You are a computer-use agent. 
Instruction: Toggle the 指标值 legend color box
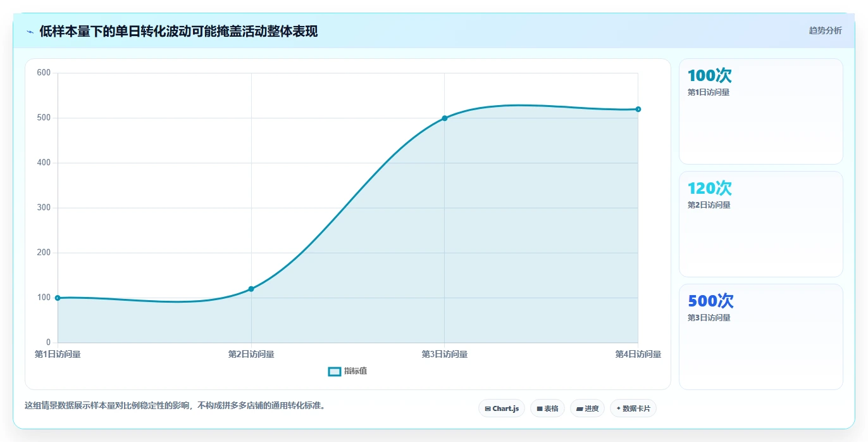click(x=335, y=371)
